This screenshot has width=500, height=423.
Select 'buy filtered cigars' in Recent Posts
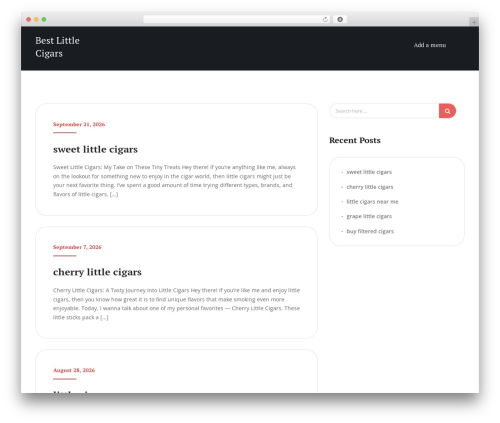point(370,231)
